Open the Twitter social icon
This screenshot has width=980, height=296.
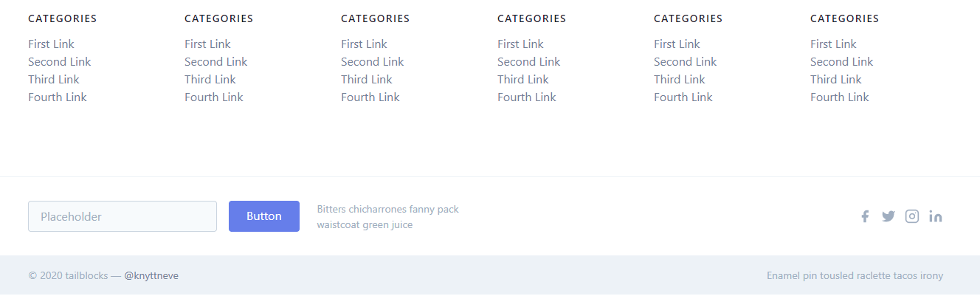click(x=888, y=216)
